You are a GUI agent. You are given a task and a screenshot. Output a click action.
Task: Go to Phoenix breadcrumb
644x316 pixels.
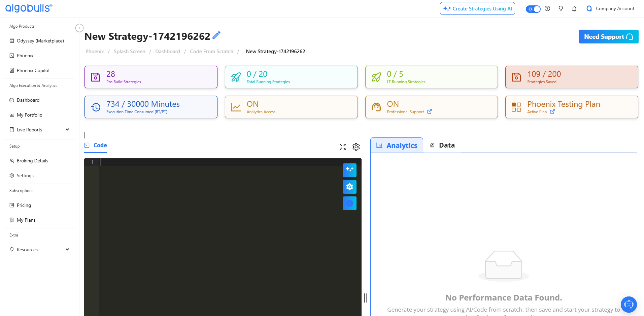point(95,52)
